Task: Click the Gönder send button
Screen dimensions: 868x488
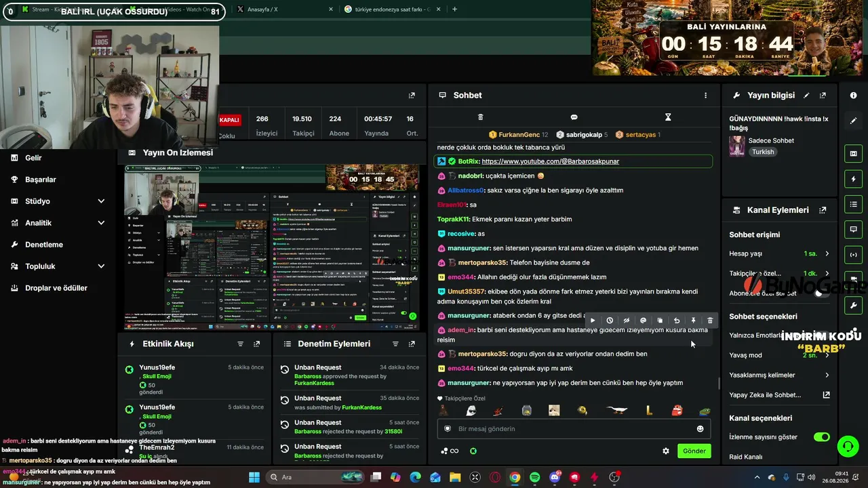Action: pyautogui.click(x=694, y=451)
